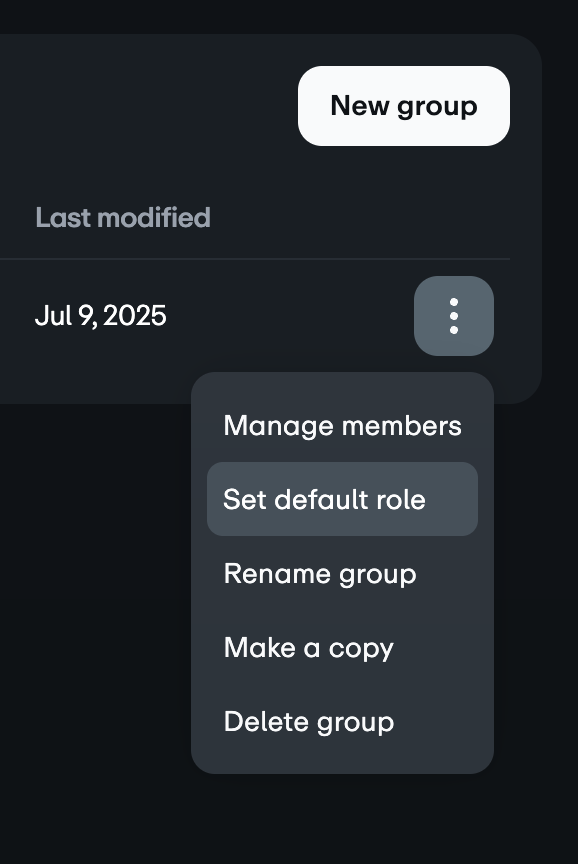Choose the highlighted Set default role option
Screen dimensions: 578x864
tap(342, 499)
